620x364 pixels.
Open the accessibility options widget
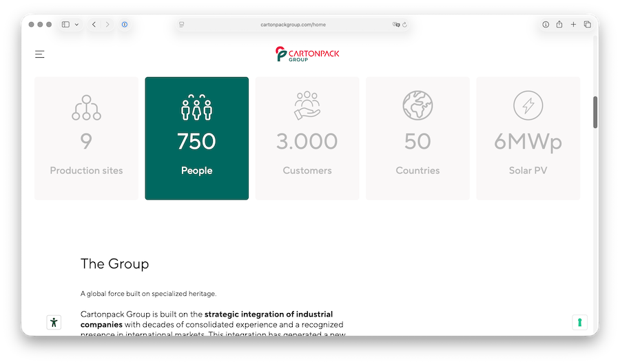coord(54,322)
